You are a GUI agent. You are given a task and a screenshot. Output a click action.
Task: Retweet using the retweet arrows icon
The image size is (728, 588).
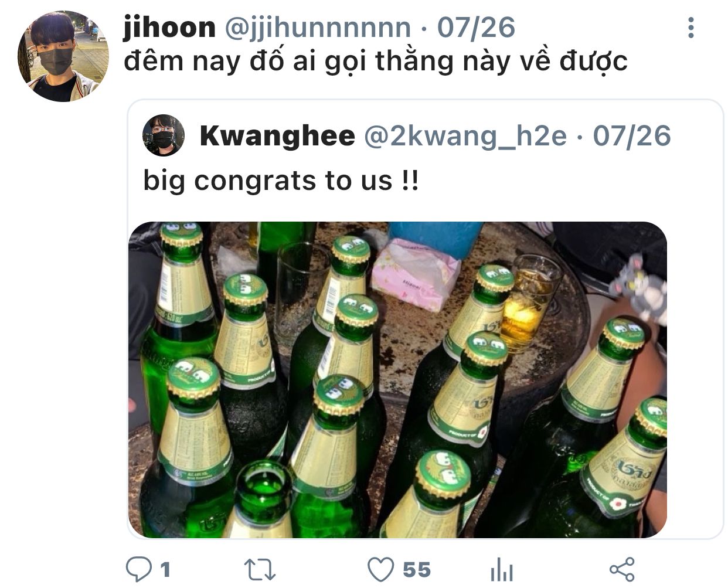click(260, 570)
